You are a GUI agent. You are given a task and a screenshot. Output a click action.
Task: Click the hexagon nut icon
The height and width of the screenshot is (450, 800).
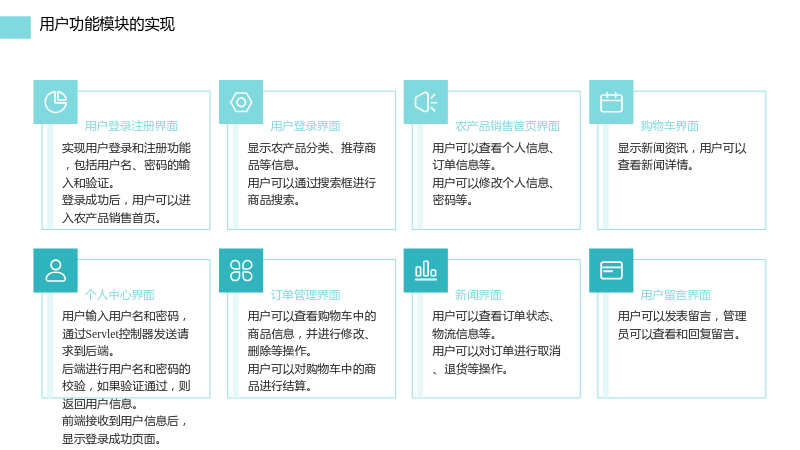click(241, 102)
